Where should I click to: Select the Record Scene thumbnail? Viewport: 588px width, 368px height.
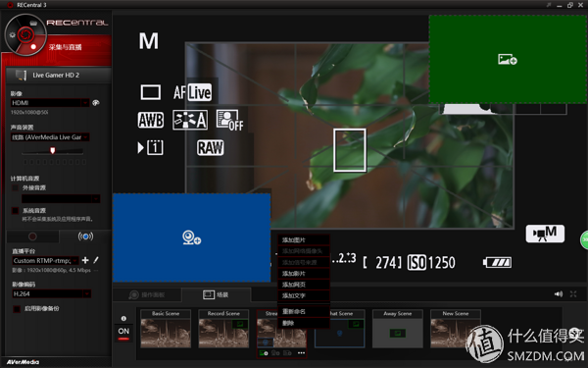223,329
